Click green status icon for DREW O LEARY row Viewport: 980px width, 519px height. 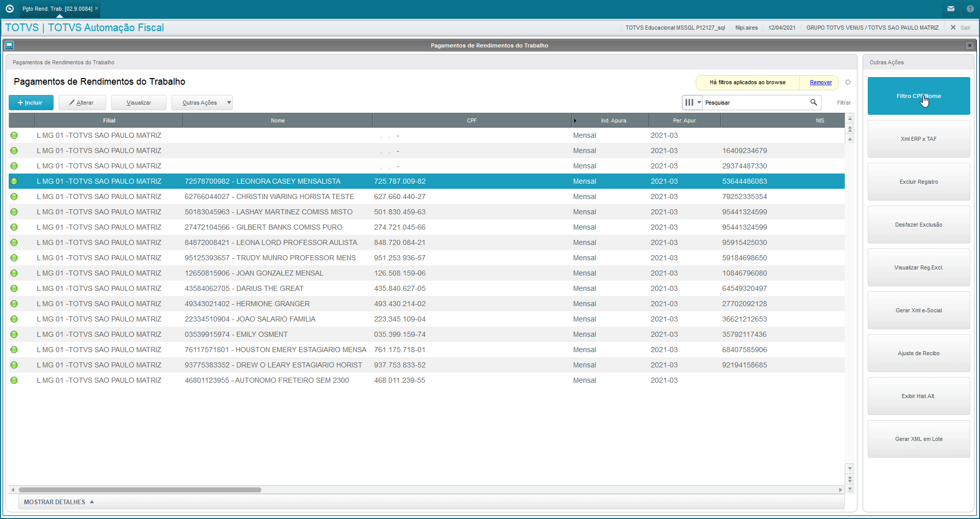pos(14,365)
